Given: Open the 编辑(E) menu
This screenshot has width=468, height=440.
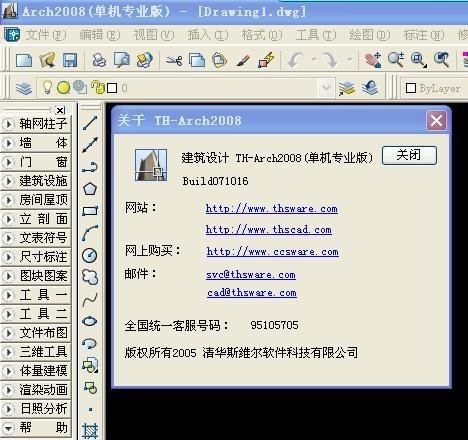Looking at the screenshot, I should (x=100, y=35).
